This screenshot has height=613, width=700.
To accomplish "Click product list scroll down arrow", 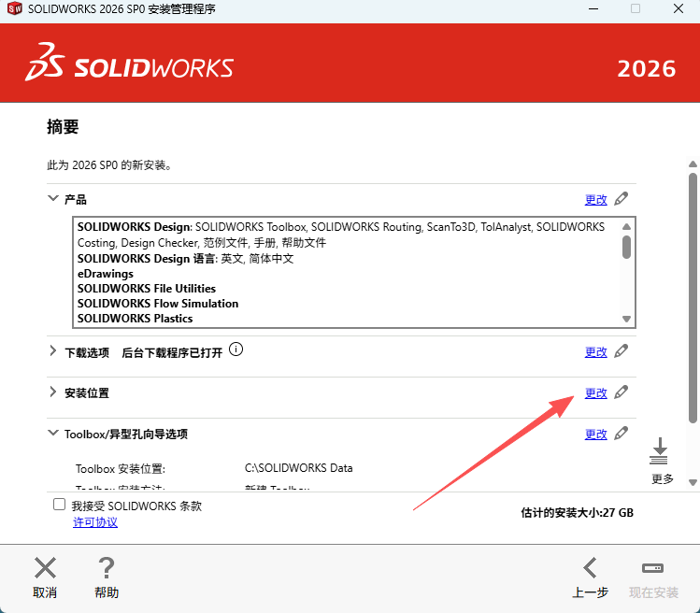I will pyautogui.click(x=627, y=320).
